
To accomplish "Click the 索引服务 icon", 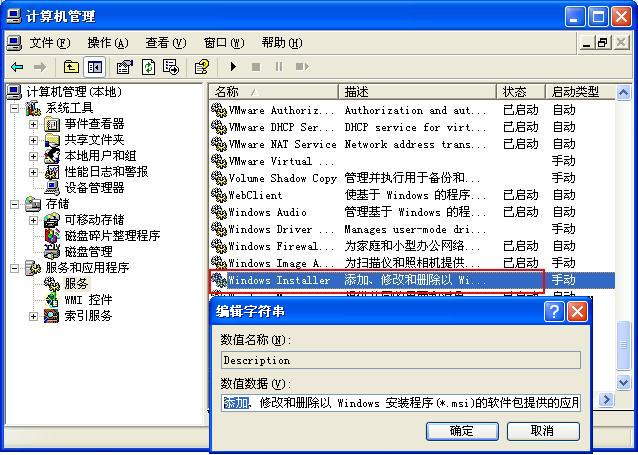I will pyautogui.click(x=52, y=316).
